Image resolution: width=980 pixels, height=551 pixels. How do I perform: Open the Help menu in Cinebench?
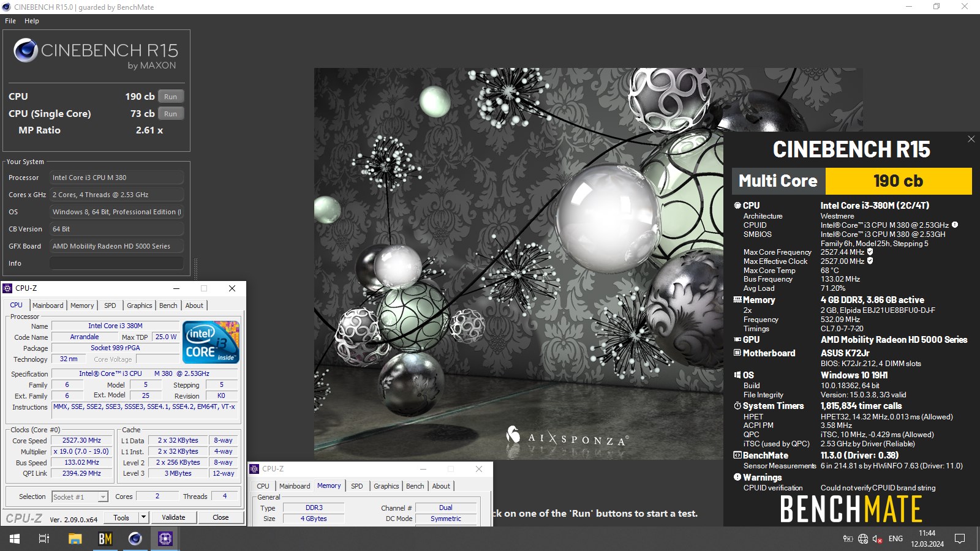(x=32, y=21)
